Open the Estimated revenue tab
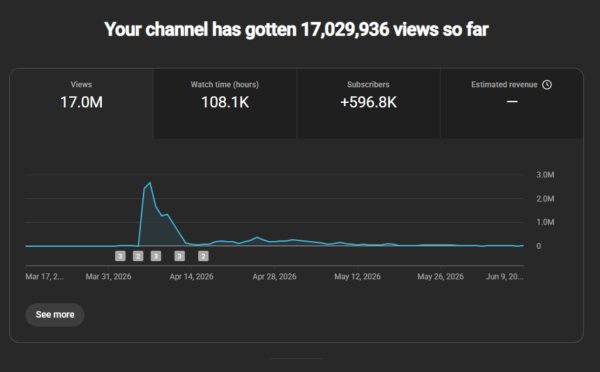Image resolution: width=600 pixels, height=372 pixels. coord(512,103)
